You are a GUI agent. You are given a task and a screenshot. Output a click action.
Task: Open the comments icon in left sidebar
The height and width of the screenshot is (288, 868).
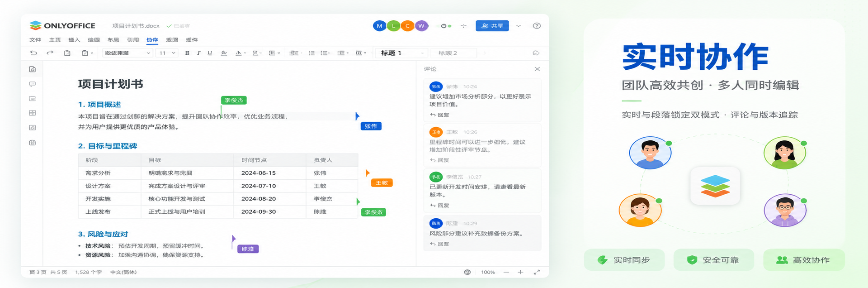point(33,84)
